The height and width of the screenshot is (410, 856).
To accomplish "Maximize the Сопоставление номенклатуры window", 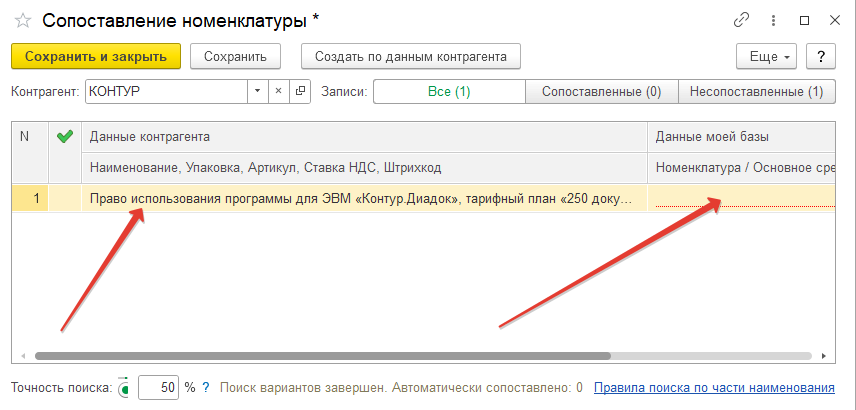I will pyautogui.click(x=804, y=21).
